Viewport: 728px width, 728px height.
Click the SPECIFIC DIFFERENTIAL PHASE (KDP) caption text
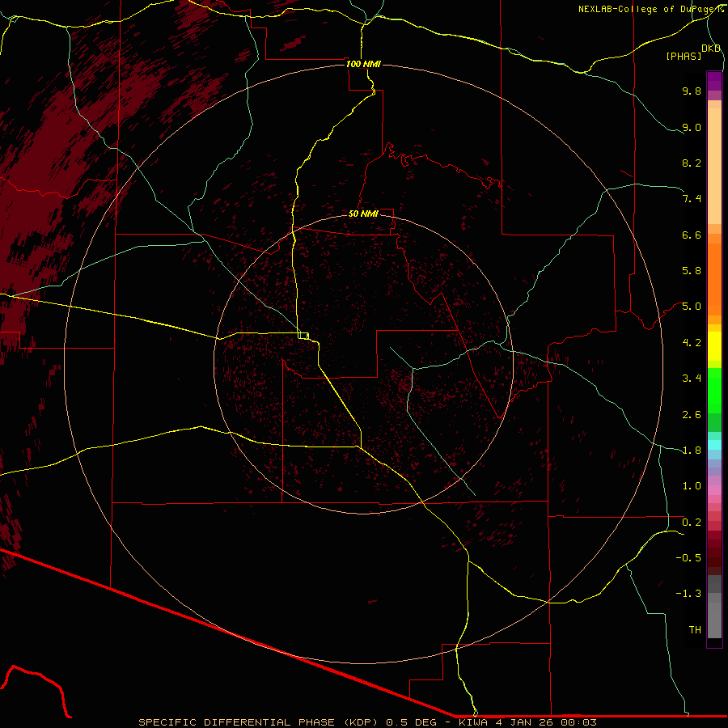click(x=259, y=722)
